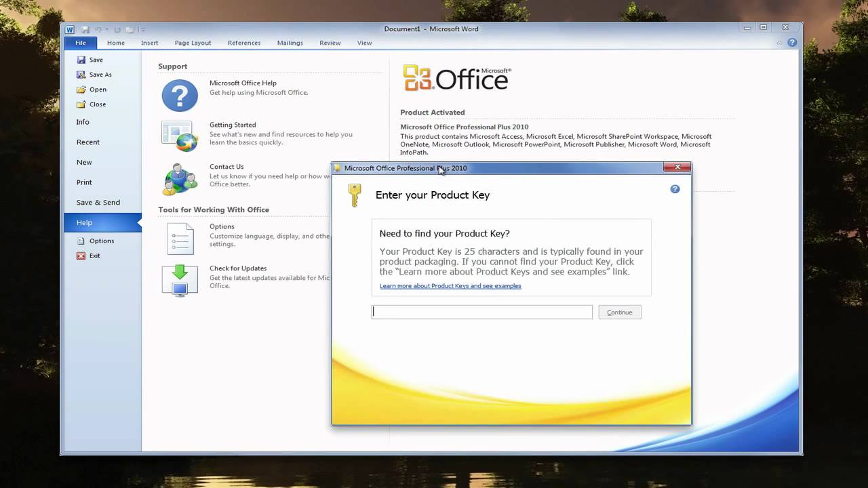The image size is (868, 488).
Task: Click the Options heading under Tools for Working
Action: [222, 226]
